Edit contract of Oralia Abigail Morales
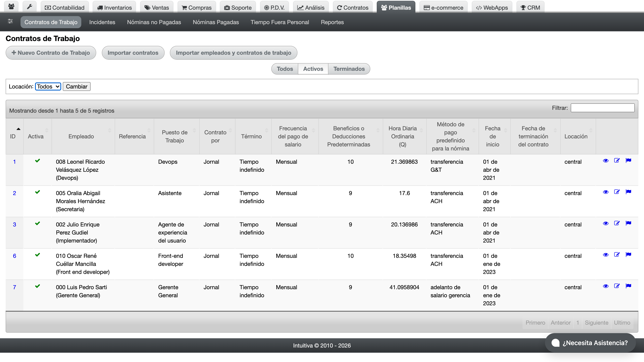The image size is (644, 362). [617, 192]
